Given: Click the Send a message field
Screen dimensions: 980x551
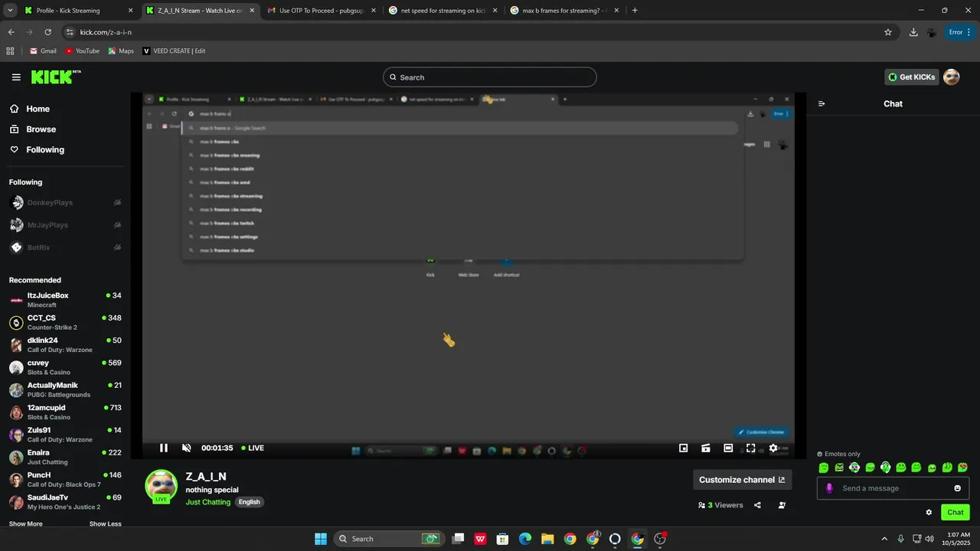Looking at the screenshot, I should pyautogui.click(x=893, y=488).
